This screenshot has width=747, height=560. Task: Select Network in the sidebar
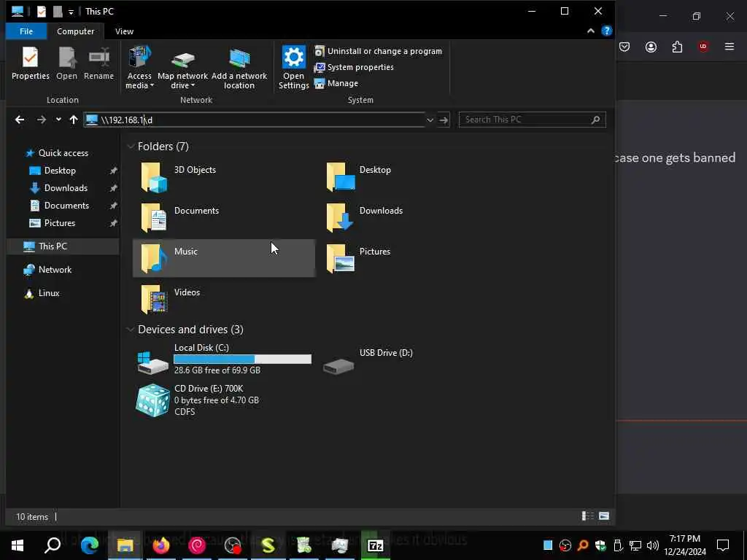pos(47,270)
